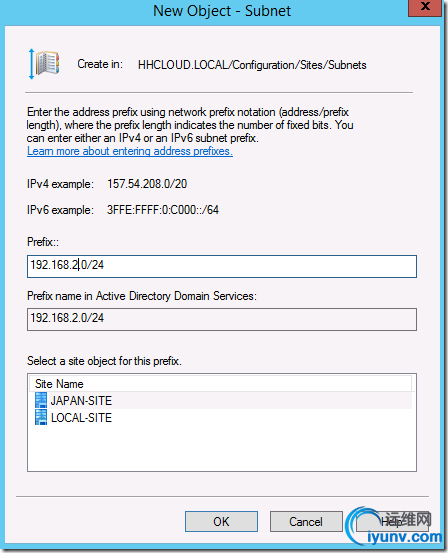Click the 'Select a site object for this prefix' label
This screenshot has height=553, width=448.
104,361
